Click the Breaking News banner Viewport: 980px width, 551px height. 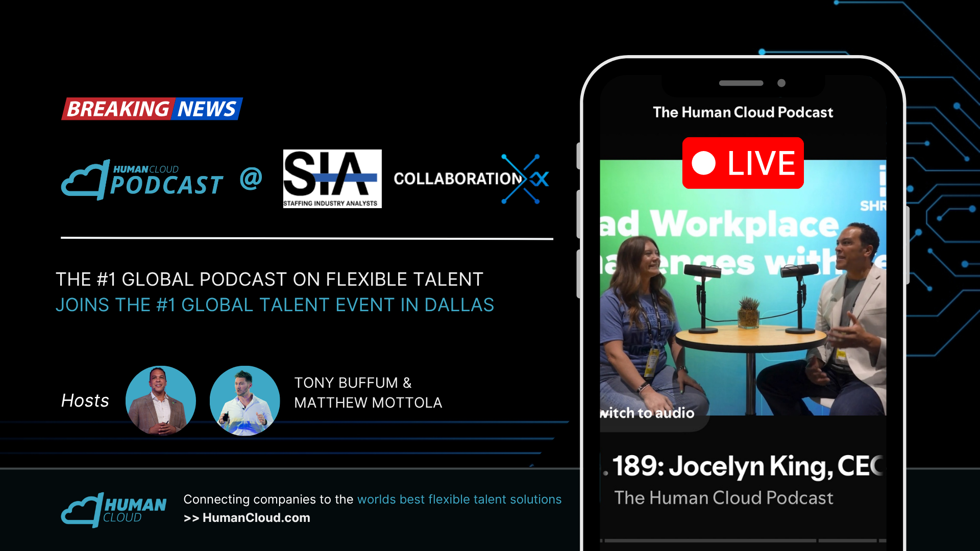pyautogui.click(x=152, y=109)
